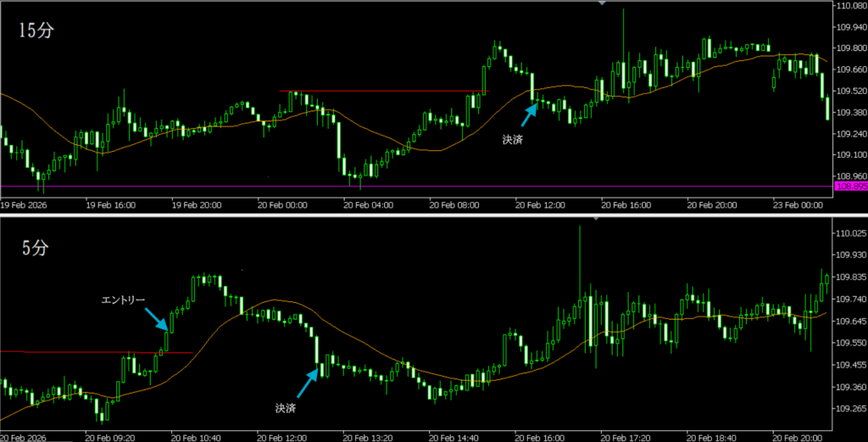Select the 決済 text label in the 5分 chart
Screen dimensions: 868x442
pyautogui.click(x=286, y=407)
